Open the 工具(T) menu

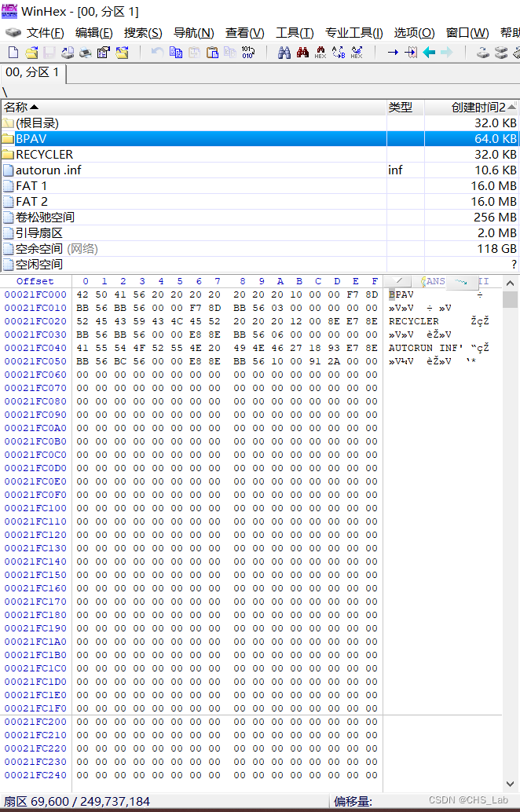[x=295, y=33]
